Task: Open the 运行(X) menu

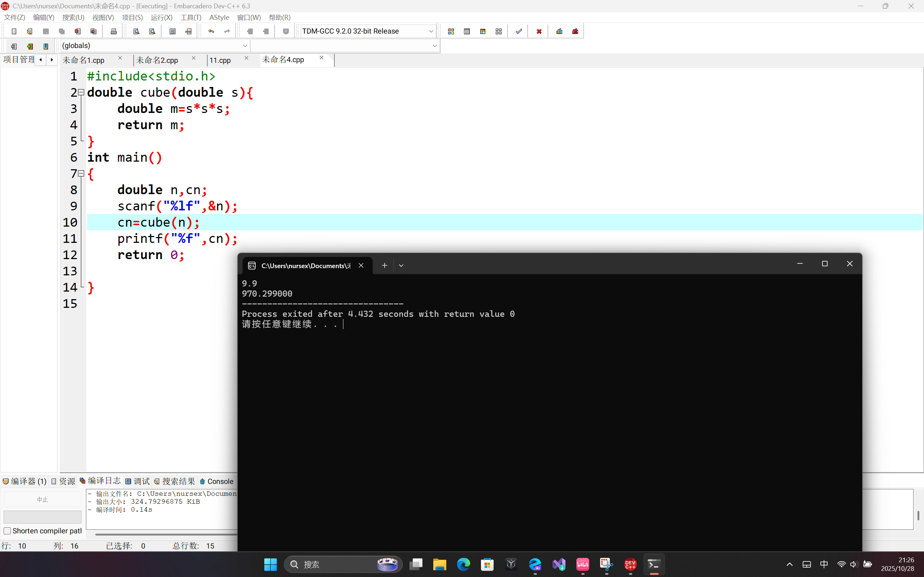Action: [161, 18]
